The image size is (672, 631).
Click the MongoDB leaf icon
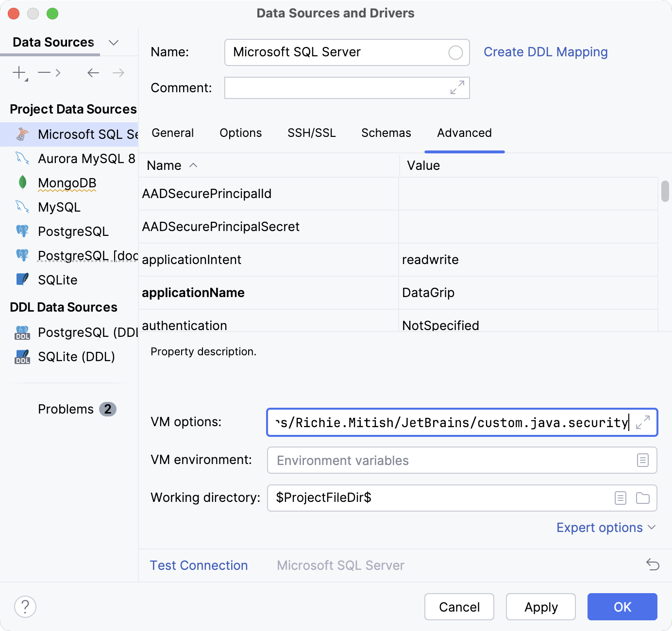22,183
